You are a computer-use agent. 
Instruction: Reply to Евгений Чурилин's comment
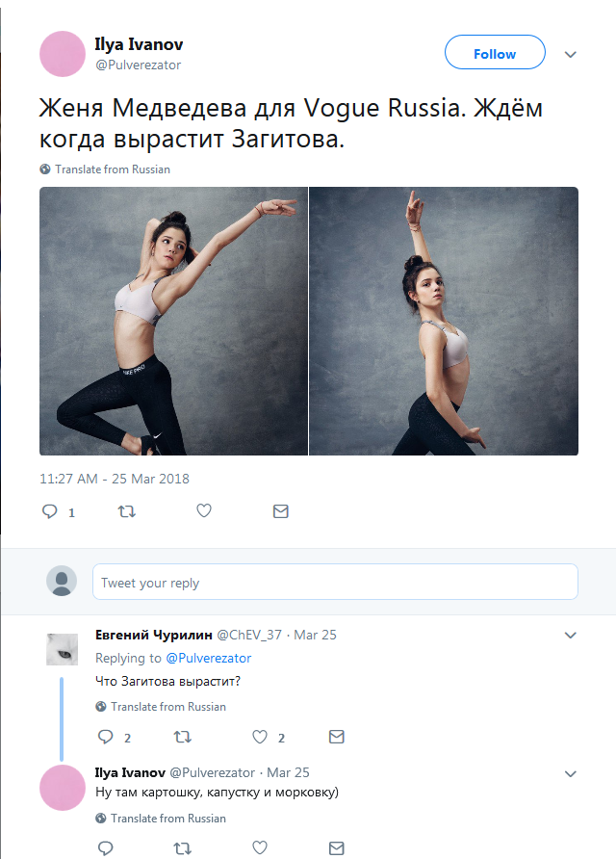tap(105, 737)
